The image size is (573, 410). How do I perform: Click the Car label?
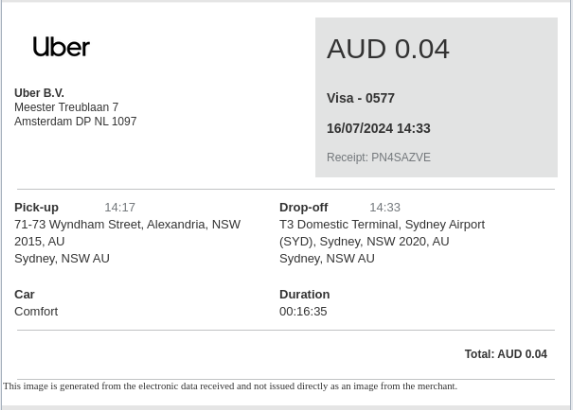pyautogui.click(x=24, y=294)
